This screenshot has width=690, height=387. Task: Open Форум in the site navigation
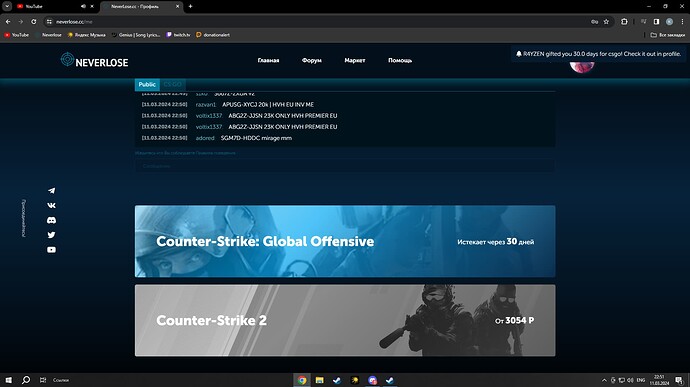point(312,60)
